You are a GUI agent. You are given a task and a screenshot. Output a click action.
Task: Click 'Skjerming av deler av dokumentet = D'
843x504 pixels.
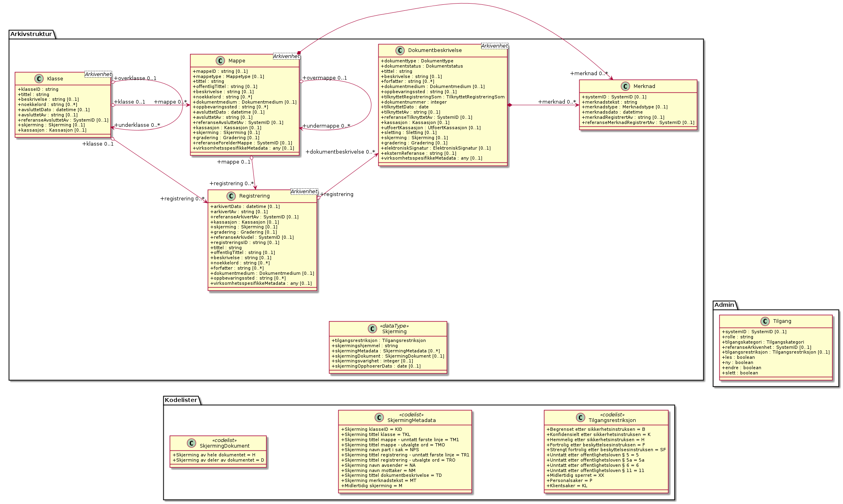tap(218, 460)
